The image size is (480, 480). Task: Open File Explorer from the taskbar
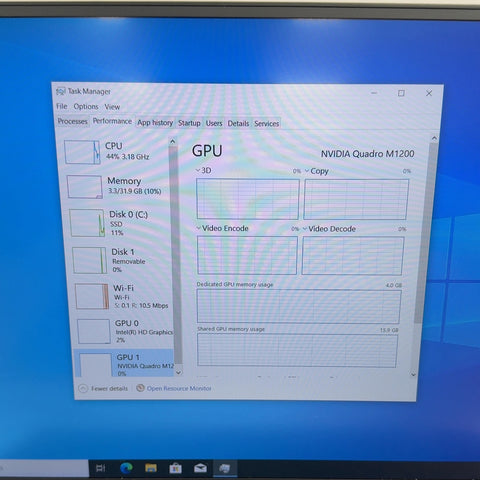151,468
